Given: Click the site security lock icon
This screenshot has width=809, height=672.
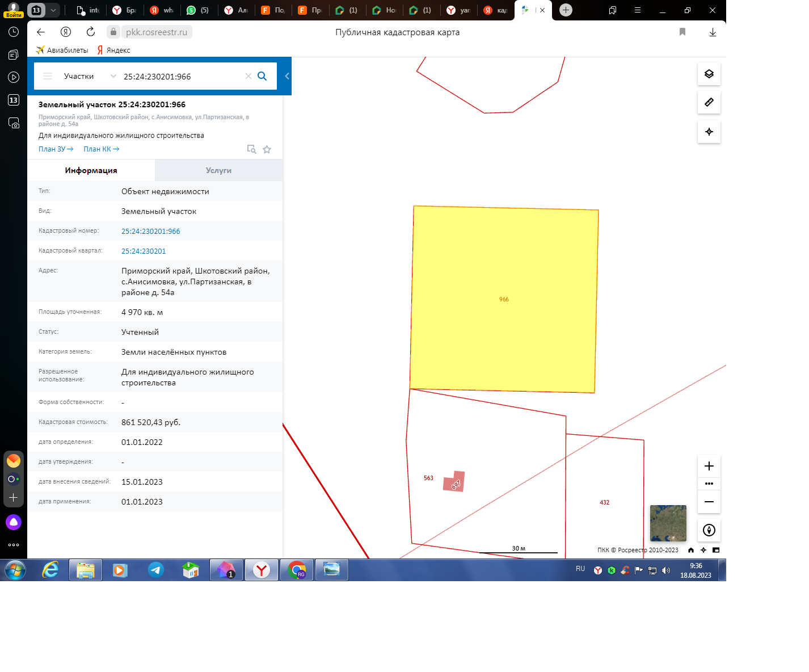Looking at the screenshot, I should 113,32.
